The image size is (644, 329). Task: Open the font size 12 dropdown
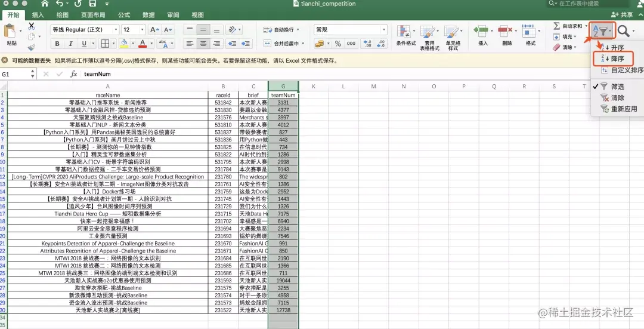(x=142, y=30)
